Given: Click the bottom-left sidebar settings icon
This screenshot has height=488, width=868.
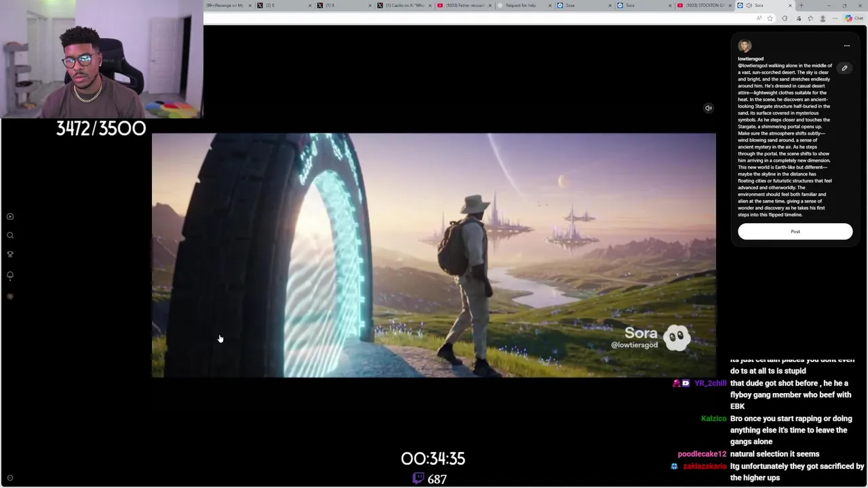Looking at the screenshot, I should coord(10,478).
